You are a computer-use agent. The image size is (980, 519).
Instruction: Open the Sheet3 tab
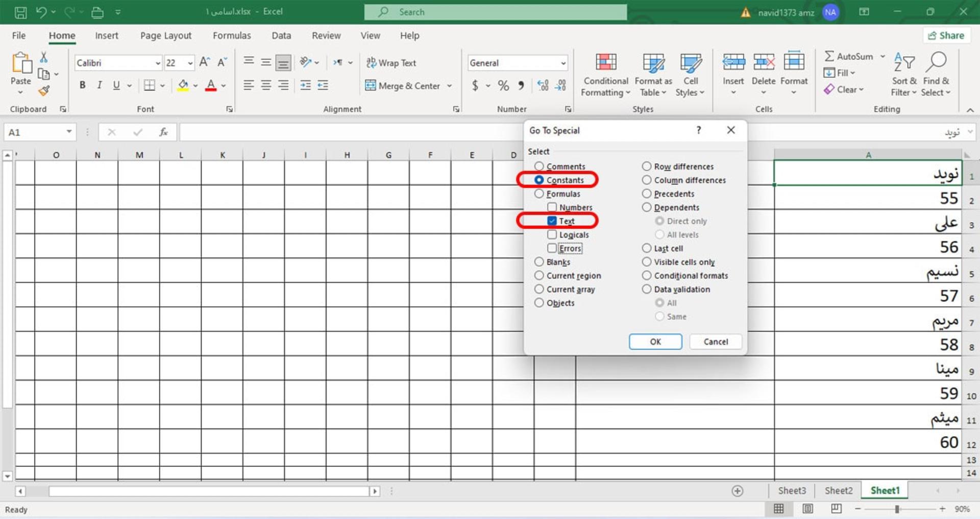tap(792, 490)
